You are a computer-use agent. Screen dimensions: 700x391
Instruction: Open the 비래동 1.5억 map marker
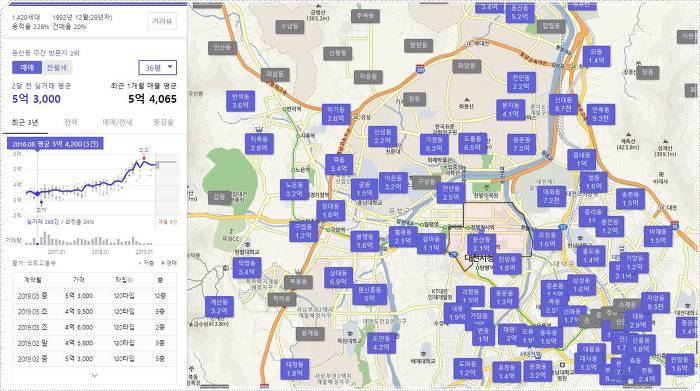click(658, 236)
